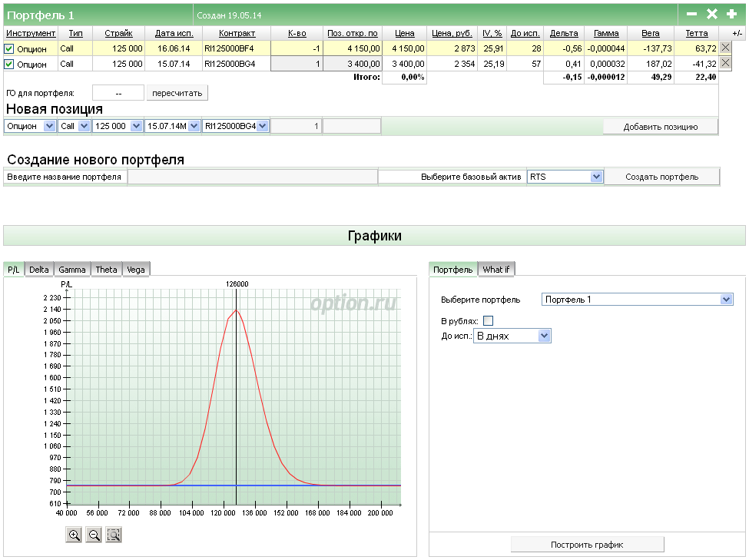
Task: Switch to the Delta chart tab
Action: coord(39,270)
